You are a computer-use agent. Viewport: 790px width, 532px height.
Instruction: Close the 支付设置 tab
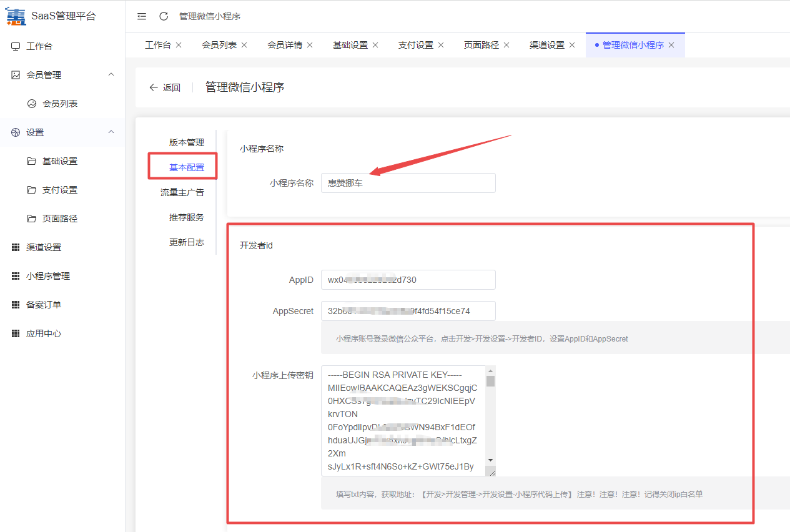(x=441, y=45)
